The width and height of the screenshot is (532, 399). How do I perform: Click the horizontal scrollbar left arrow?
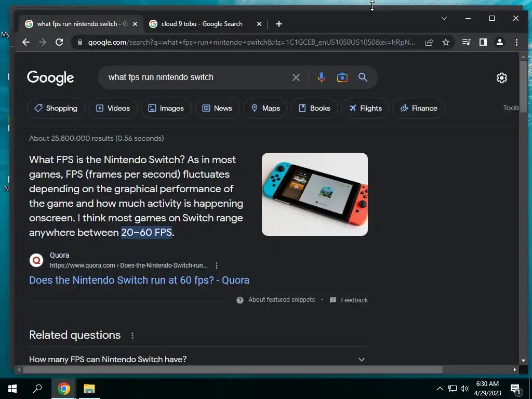coord(19,370)
